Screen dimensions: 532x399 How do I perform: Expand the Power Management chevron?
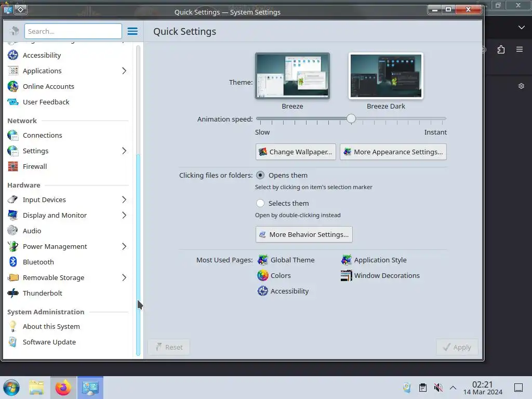pyautogui.click(x=124, y=246)
